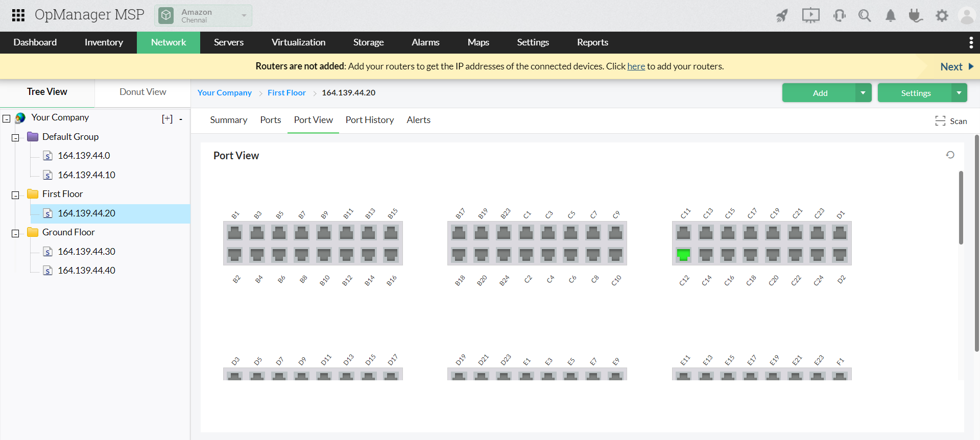Open the vertical three-dot menu
Viewport: 980px width, 440px height.
[971, 42]
